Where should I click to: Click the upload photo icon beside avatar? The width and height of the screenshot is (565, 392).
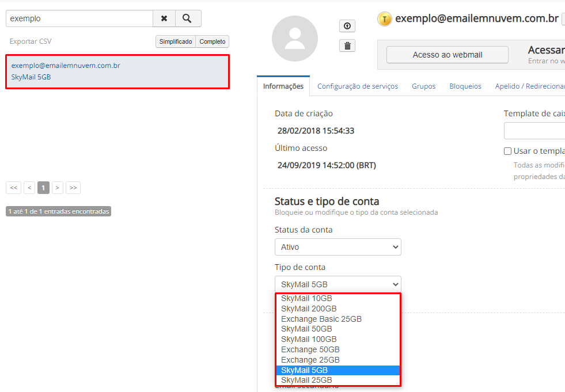(x=347, y=26)
